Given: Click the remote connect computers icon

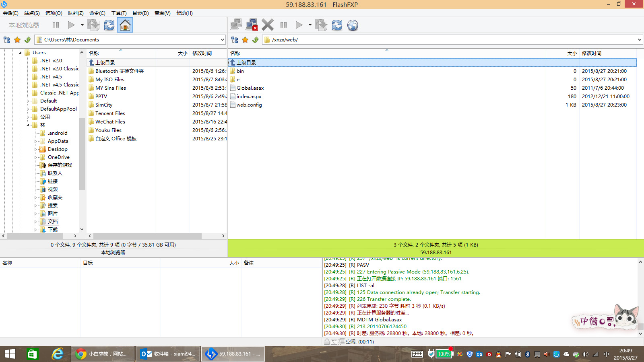Looking at the screenshot, I should (x=236, y=25).
